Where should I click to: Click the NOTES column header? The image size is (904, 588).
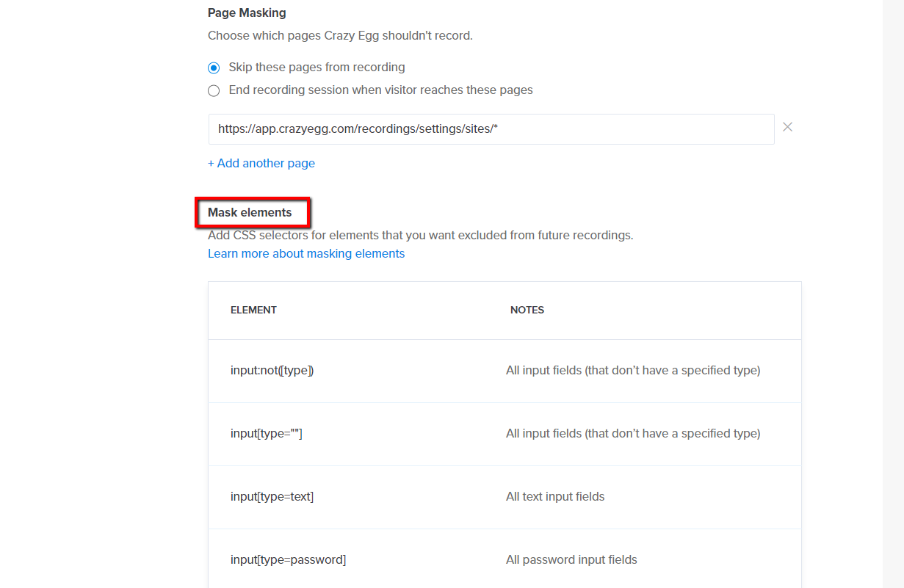pos(527,310)
